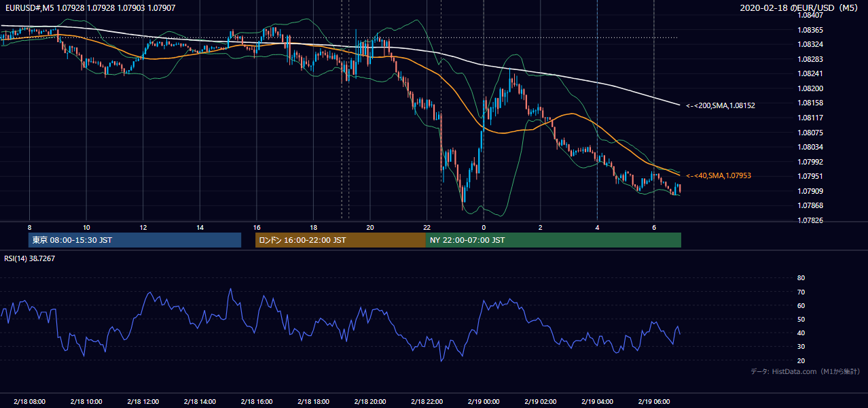Click the 2/18 12:00 time axis label

[143, 401]
